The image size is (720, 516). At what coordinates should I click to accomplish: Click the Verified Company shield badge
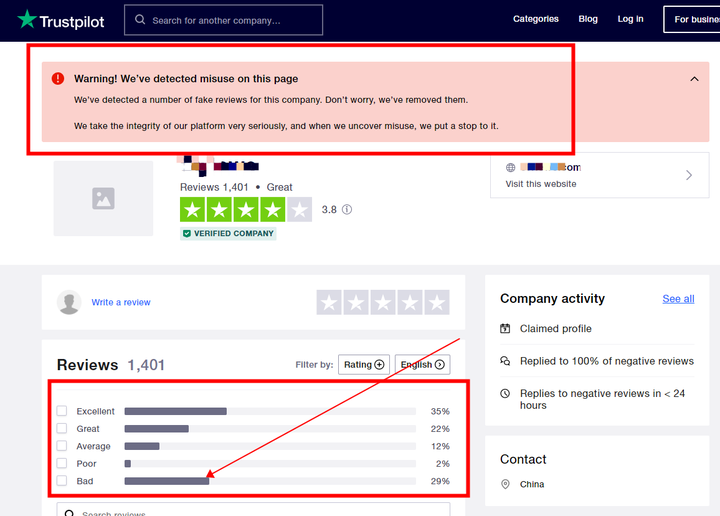(x=228, y=234)
